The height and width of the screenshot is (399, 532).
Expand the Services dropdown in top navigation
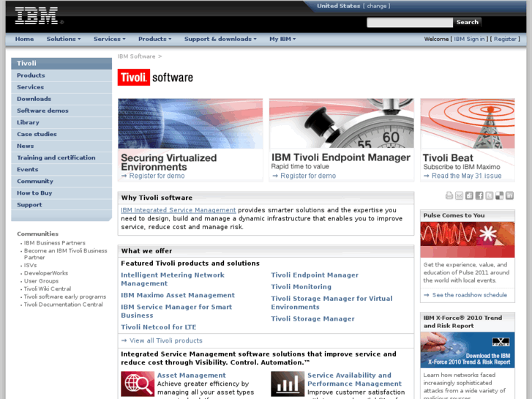point(110,39)
